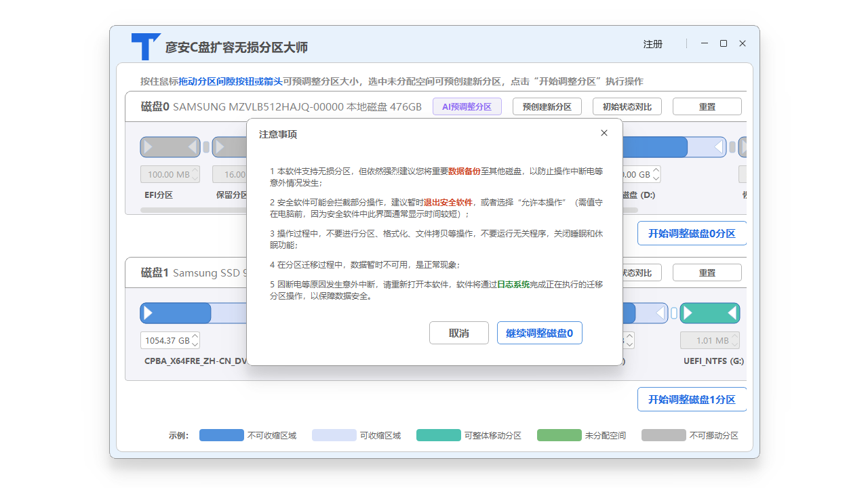The width and height of the screenshot is (868, 488).
Task: Click the 磁盘0 SAMSUNG MZVLB512HAJQ disk title
Action: pyautogui.click(x=281, y=106)
